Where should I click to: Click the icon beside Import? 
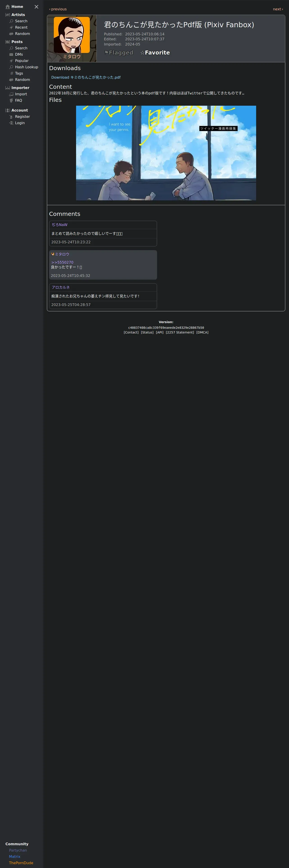(x=11, y=94)
